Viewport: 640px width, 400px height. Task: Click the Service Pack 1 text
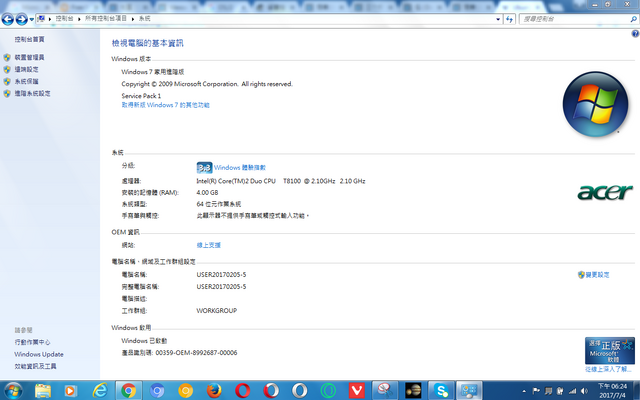141,96
